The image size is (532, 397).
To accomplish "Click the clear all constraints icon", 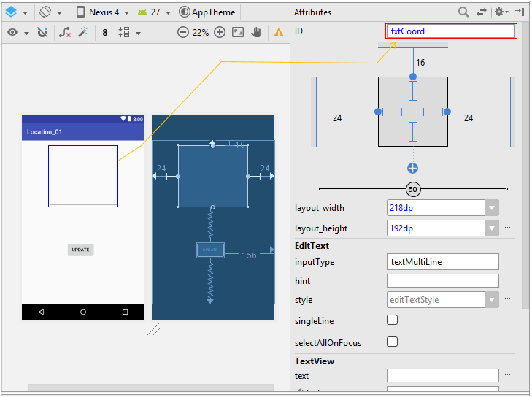I will pos(64,33).
